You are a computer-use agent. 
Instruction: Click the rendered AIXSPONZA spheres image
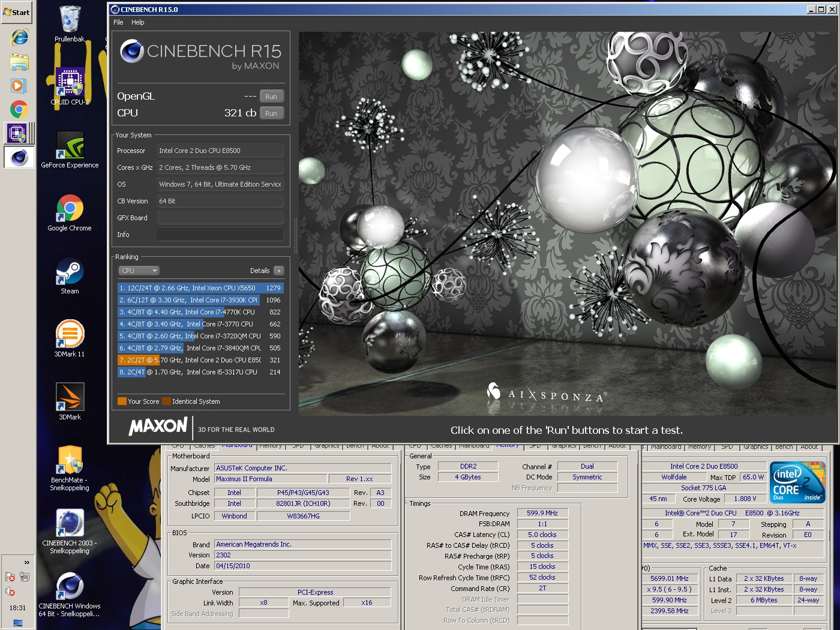(x=568, y=223)
